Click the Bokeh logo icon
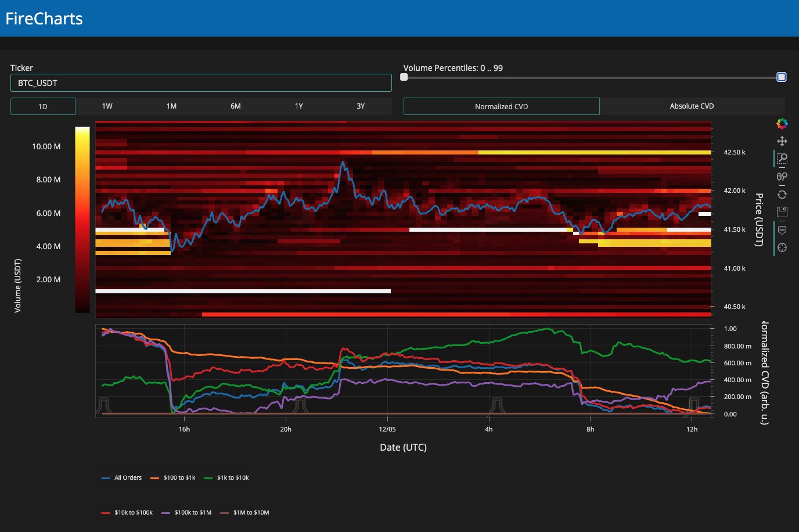 point(782,123)
